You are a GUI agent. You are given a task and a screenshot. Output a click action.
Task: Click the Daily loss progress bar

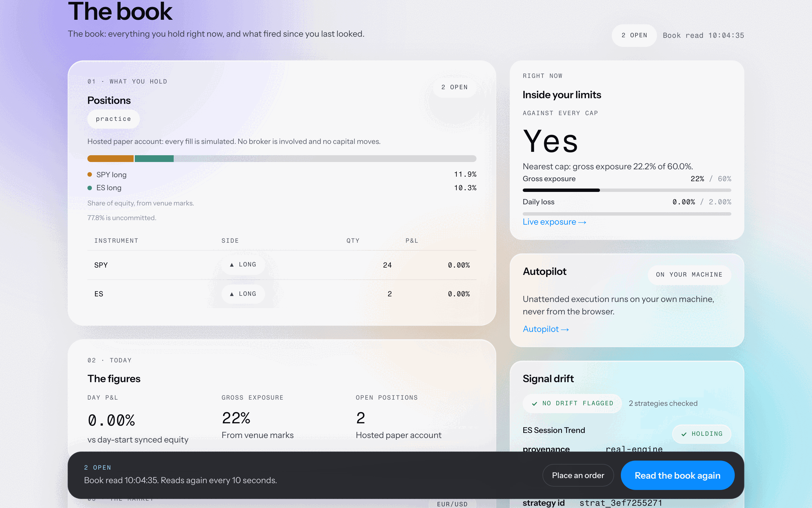(x=627, y=214)
